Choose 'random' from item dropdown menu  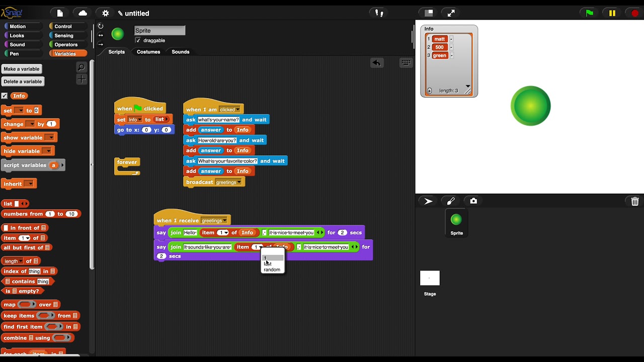click(x=272, y=269)
